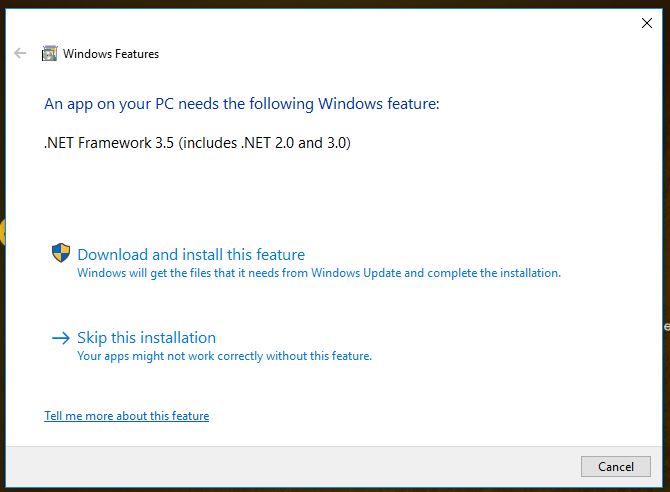Click the UAC shield icon beside Download

[61, 254]
